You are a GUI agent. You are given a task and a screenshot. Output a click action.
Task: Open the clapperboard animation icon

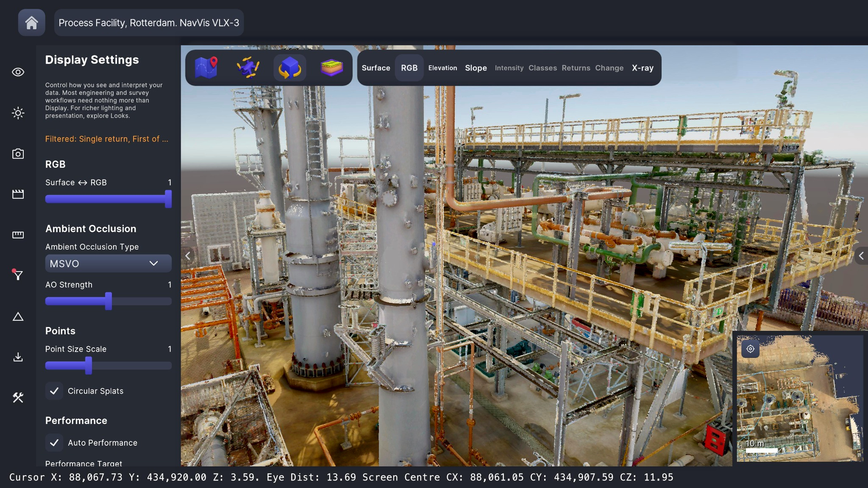pyautogui.click(x=18, y=194)
